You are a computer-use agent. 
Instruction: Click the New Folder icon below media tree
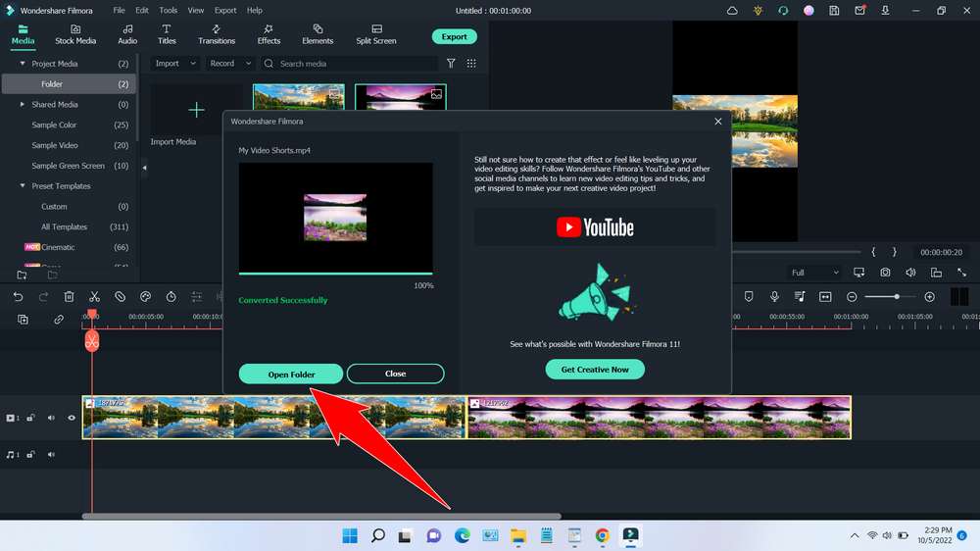[22, 275]
